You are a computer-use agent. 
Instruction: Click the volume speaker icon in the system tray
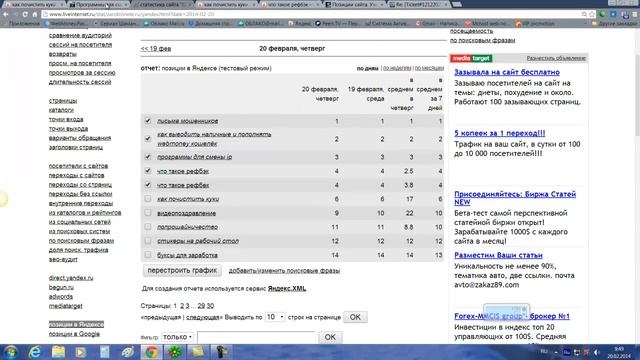point(597,352)
